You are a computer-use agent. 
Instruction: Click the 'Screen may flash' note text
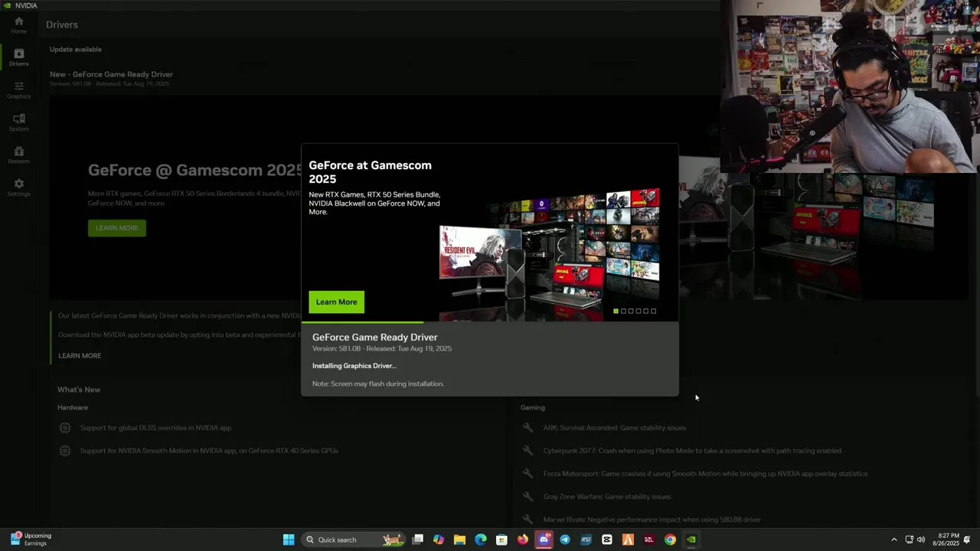tap(378, 383)
